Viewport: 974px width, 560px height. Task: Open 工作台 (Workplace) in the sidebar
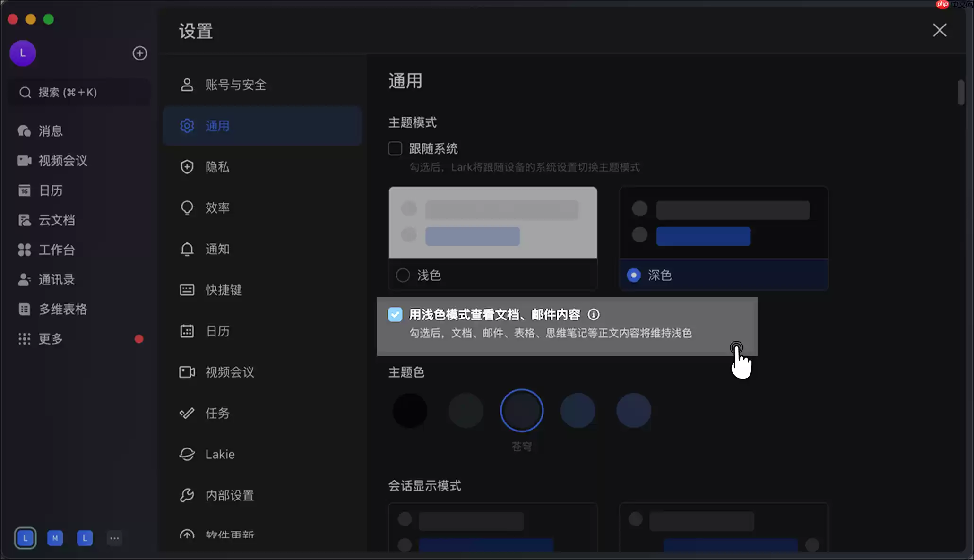click(x=57, y=250)
